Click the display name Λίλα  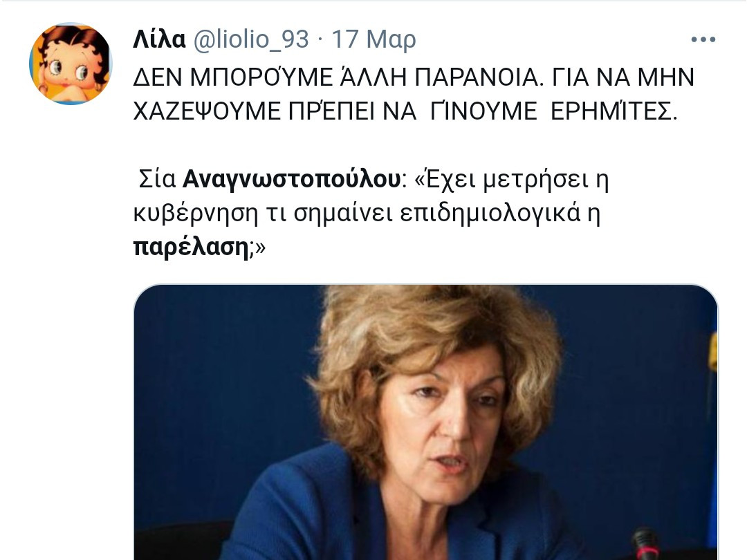159,39
